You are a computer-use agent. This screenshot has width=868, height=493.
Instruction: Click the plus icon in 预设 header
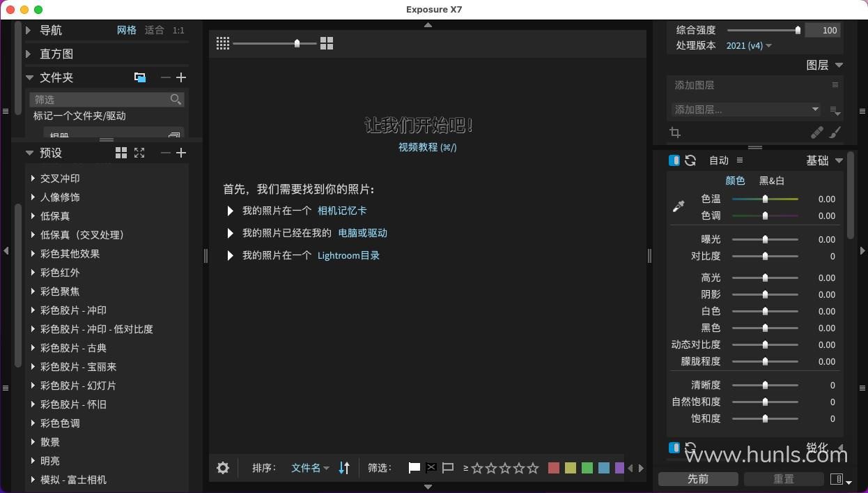(x=181, y=153)
